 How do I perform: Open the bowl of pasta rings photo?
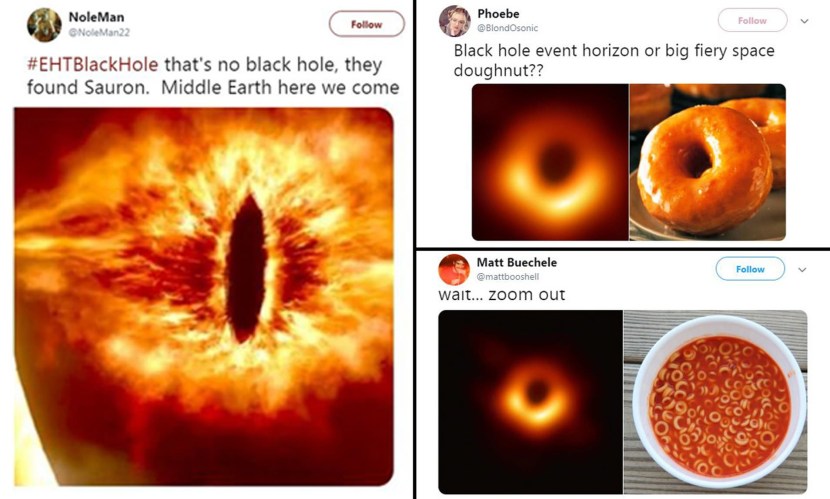click(715, 401)
